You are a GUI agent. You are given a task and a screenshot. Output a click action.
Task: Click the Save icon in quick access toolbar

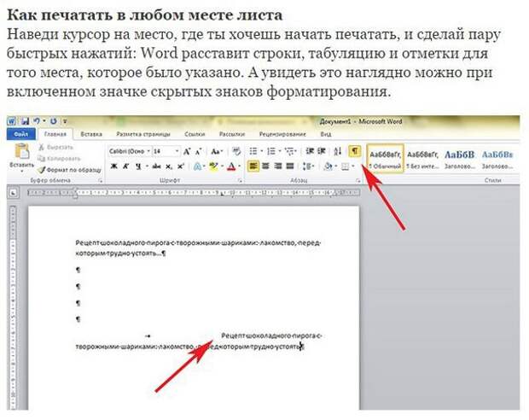24,122
